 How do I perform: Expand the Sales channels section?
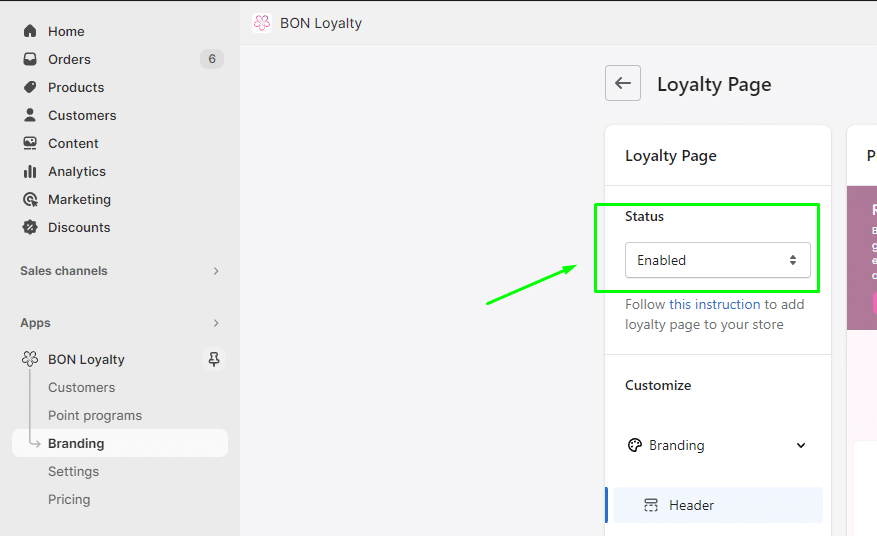pyautogui.click(x=216, y=271)
